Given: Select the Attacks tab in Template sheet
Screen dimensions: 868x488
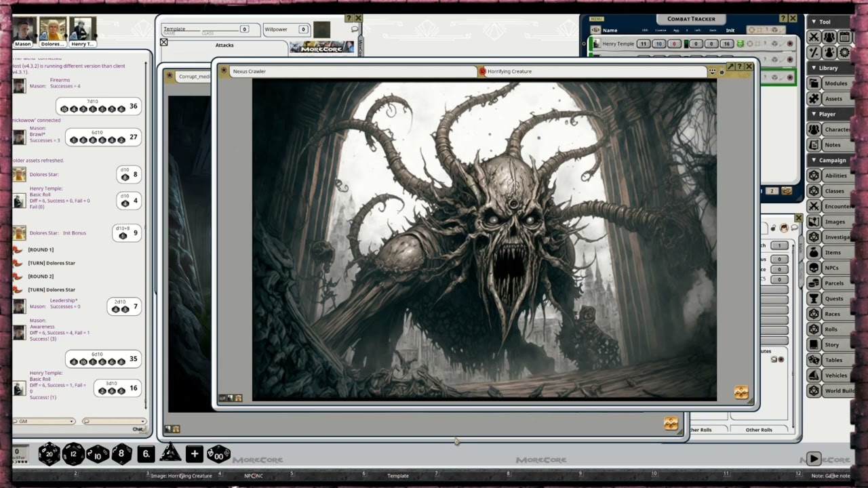Looking at the screenshot, I should click(224, 45).
